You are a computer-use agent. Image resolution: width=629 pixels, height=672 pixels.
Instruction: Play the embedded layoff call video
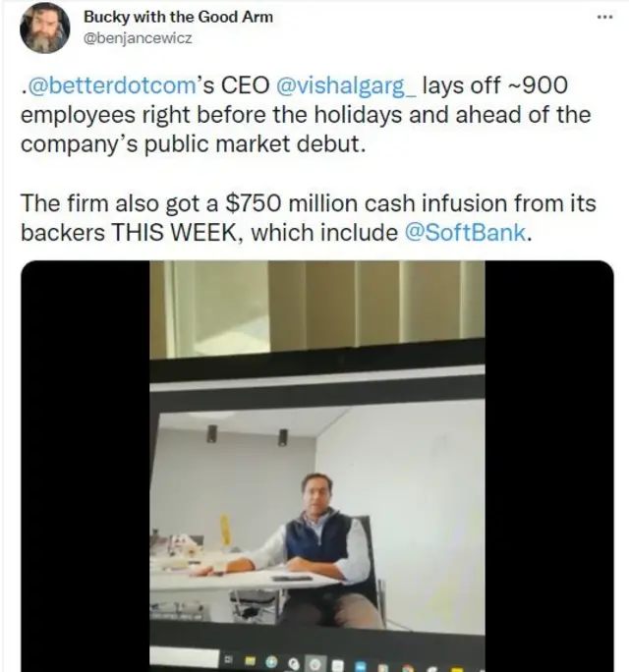pos(317,466)
